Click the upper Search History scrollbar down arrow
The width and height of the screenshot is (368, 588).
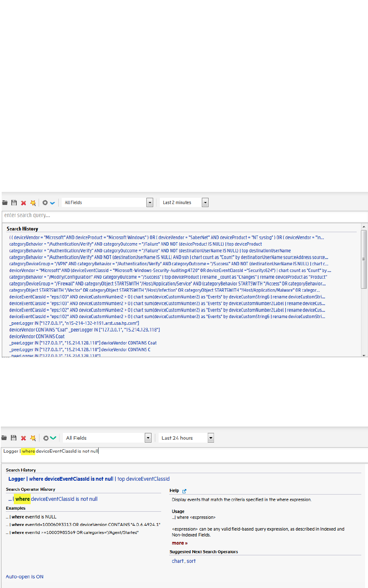click(x=364, y=355)
